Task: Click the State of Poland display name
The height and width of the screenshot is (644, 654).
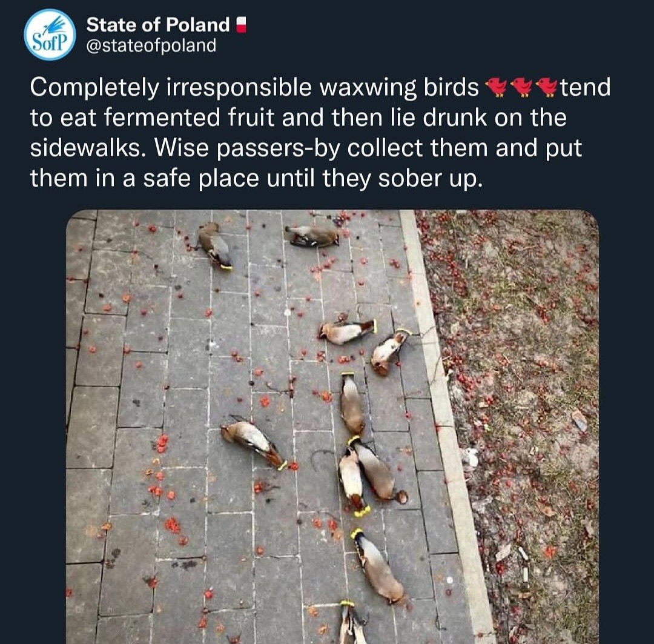Action: [x=157, y=25]
